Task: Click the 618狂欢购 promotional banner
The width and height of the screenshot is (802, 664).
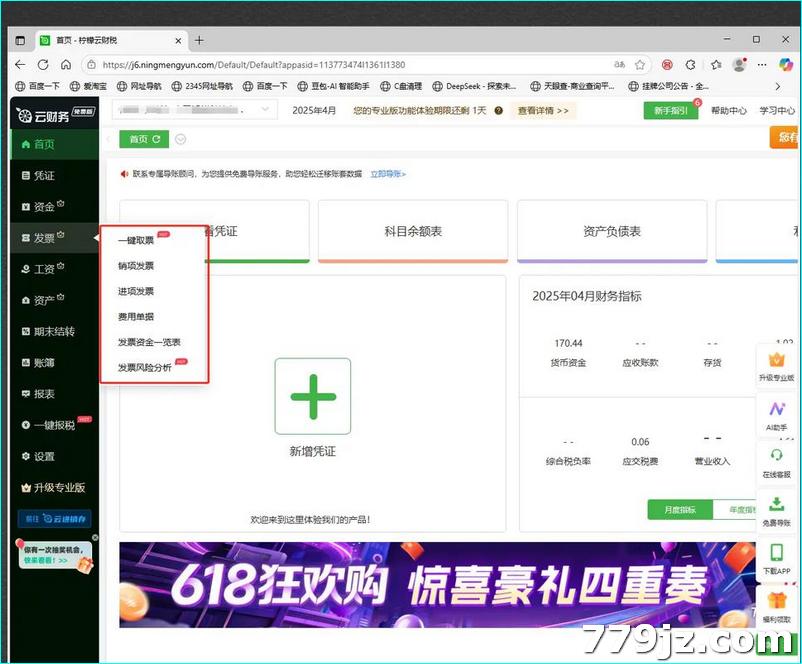Action: pyautogui.click(x=437, y=585)
